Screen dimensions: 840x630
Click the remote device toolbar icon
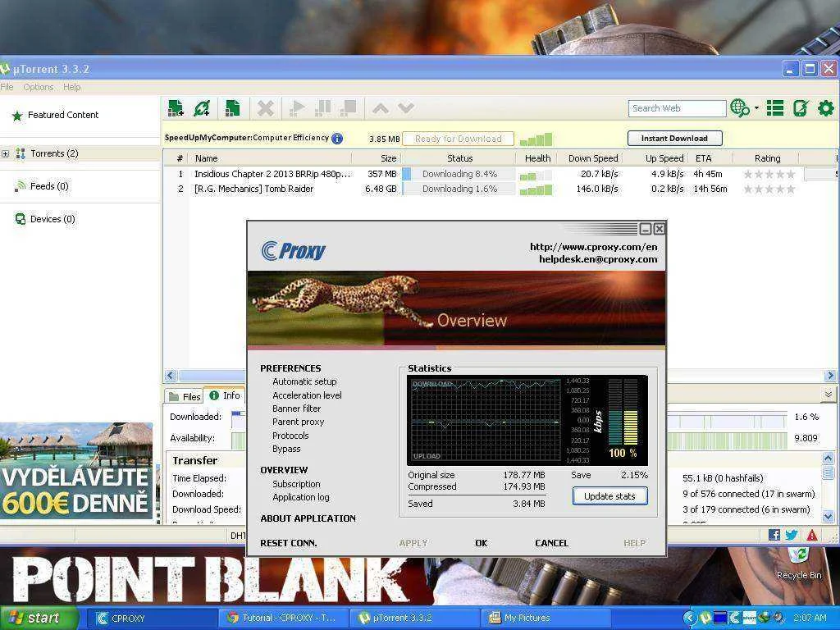pos(801,108)
